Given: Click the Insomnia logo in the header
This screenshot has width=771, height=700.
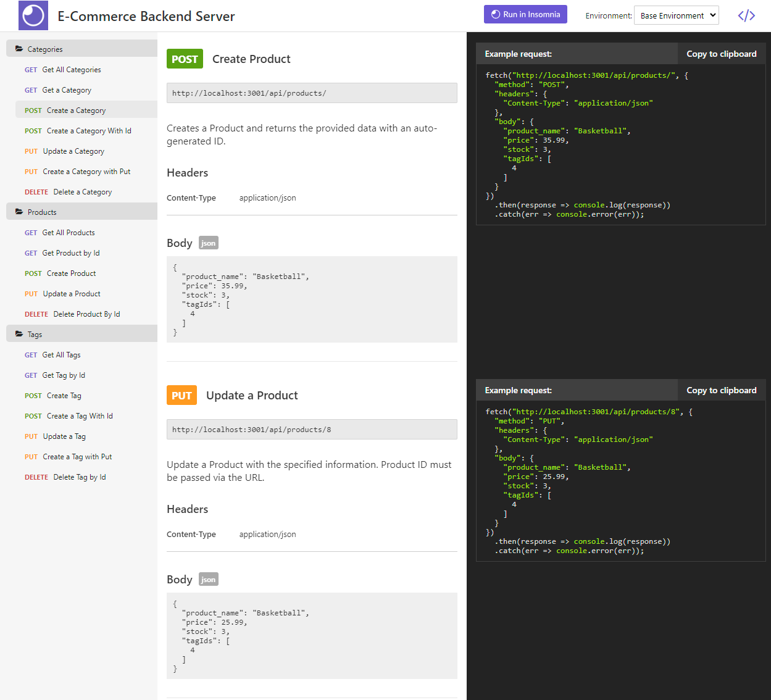Looking at the screenshot, I should click(33, 15).
